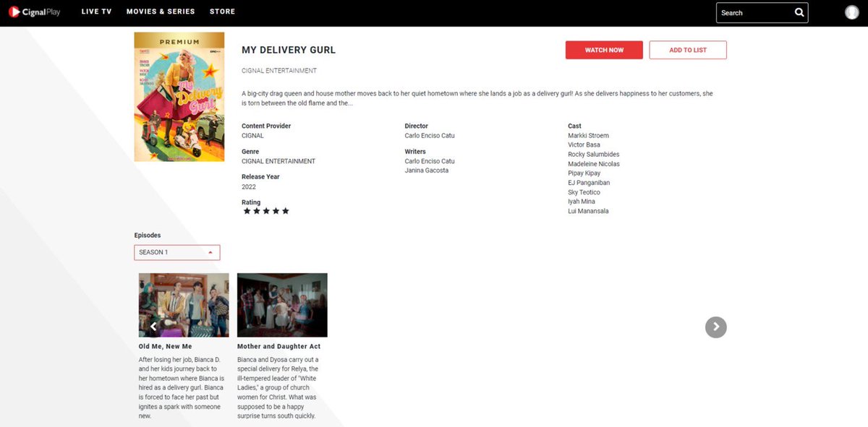Click writer name 'Janina Gacosta'
The width and height of the screenshot is (868, 427).
click(427, 171)
